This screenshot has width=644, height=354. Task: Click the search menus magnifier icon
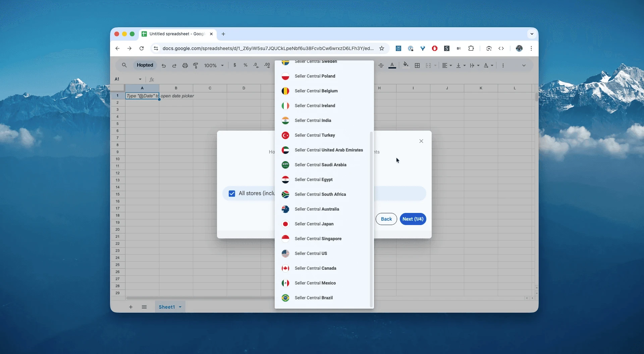(x=124, y=65)
